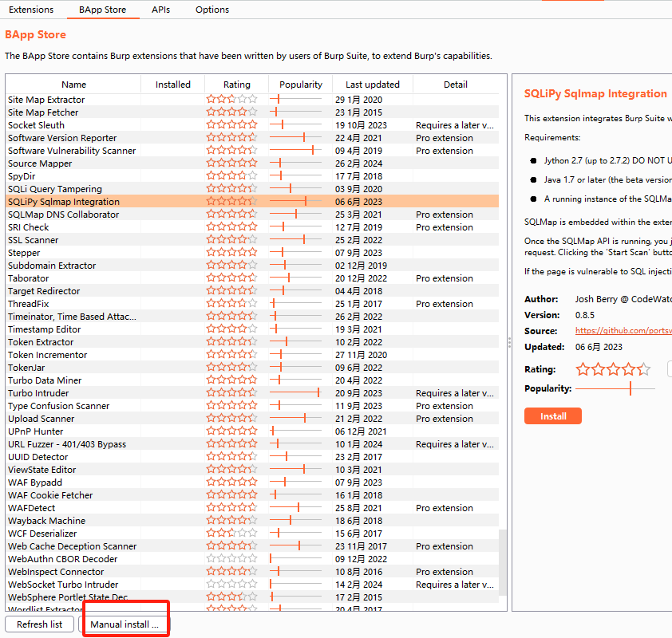This screenshot has width=672, height=638.
Task: Select Web Cache Deception Scanner row
Action: [252, 546]
